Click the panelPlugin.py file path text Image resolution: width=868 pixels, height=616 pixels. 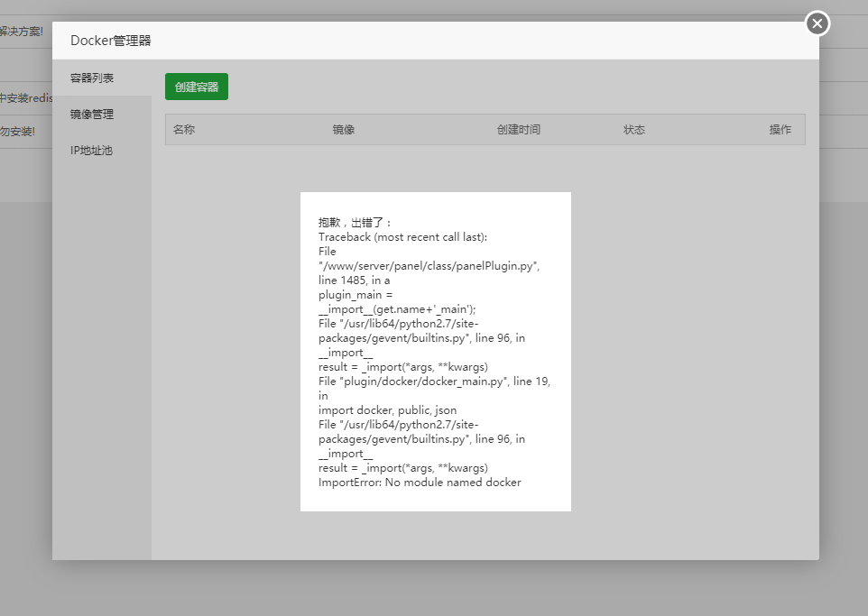[x=429, y=266]
